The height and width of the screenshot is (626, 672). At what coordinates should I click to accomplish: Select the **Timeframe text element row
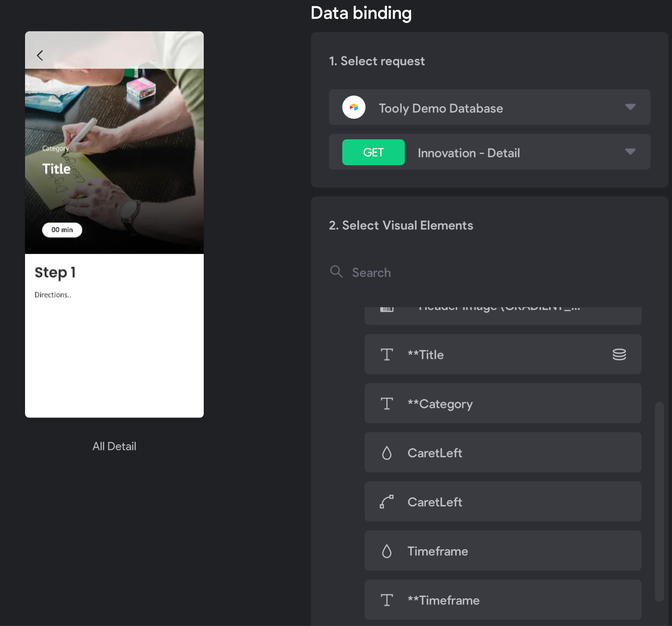tap(503, 600)
